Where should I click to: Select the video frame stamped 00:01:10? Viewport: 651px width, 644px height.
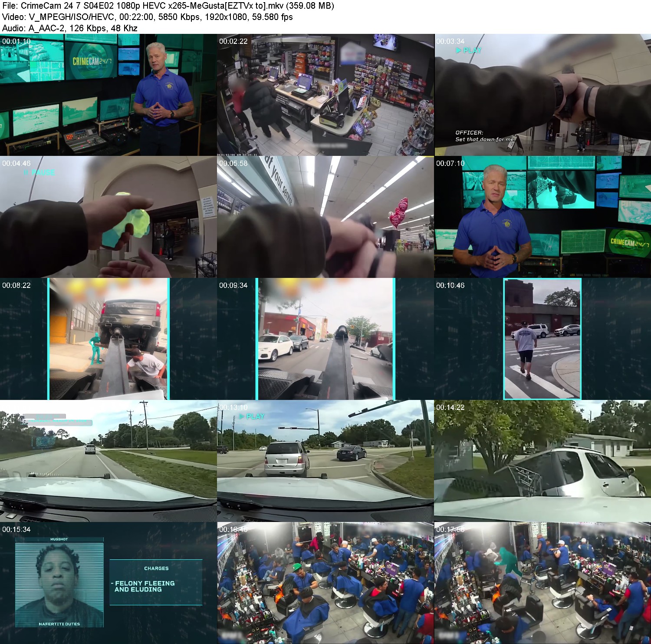(108, 95)
